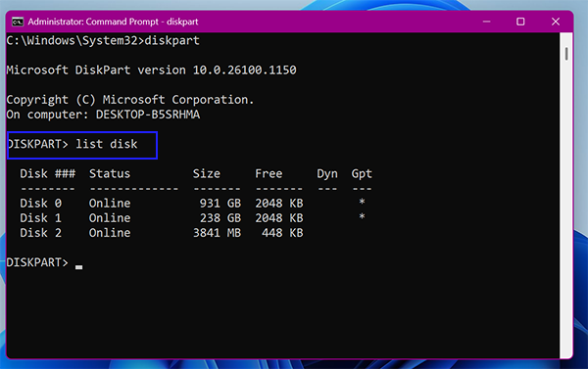Click 'Microsoft DiskPart version 10.0.26100.1150' text
Screen dimensions: 588x369
pyautogui.click(x=152, y=70)
